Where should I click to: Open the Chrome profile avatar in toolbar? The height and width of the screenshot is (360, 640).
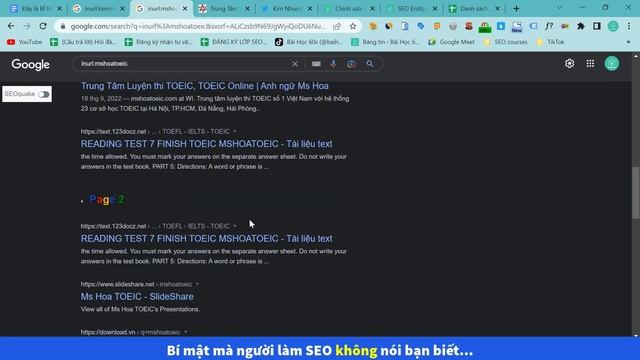tap(613, 26)
